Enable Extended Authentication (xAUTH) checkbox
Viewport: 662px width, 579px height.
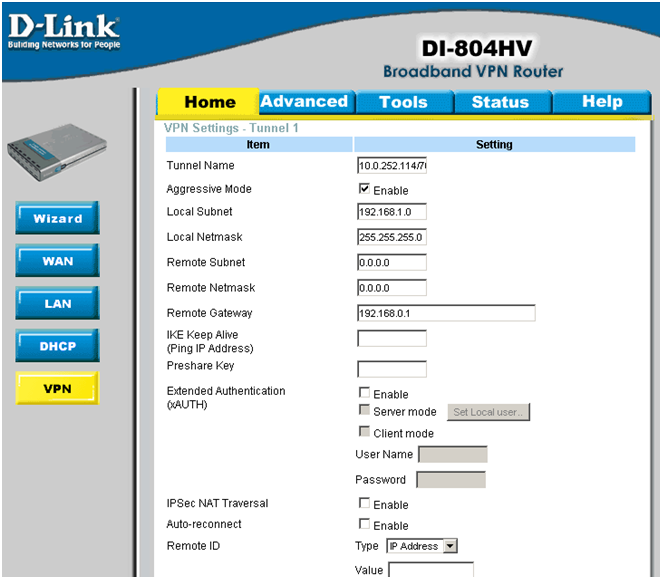coord(364,393)
